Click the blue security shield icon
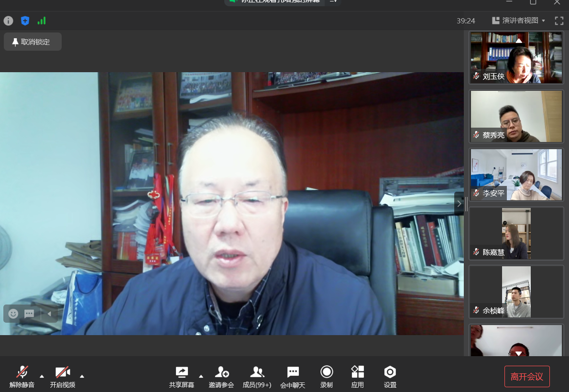 [x=25, y=21]
